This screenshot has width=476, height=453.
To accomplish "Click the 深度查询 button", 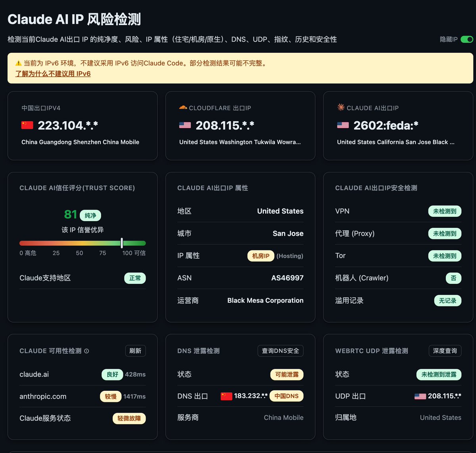I will click(x=445, y=351).
